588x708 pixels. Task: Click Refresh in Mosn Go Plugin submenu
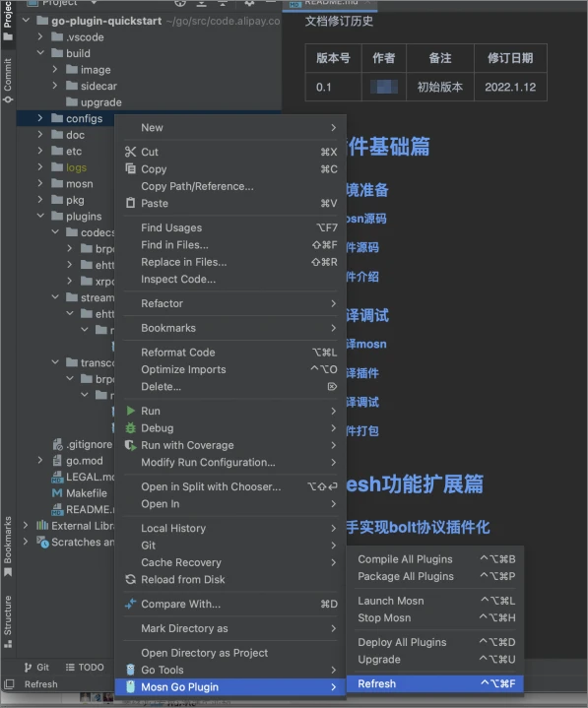435,683
